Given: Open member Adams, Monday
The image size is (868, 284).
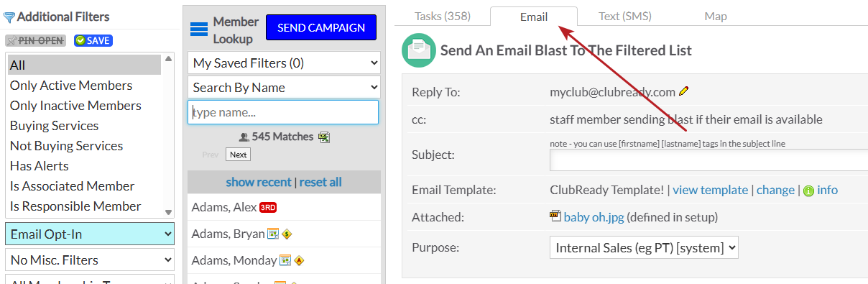Looking at the screenshot, I should [x=234, y=260].
